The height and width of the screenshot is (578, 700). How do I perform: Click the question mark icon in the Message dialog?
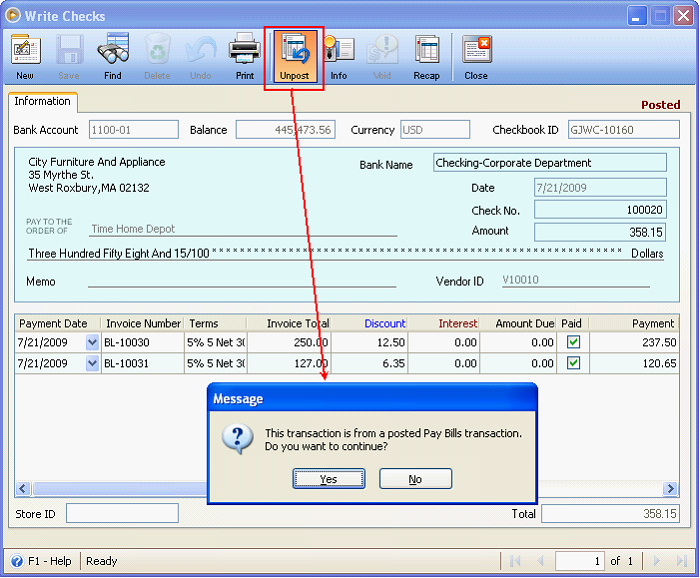click(238, 438)
